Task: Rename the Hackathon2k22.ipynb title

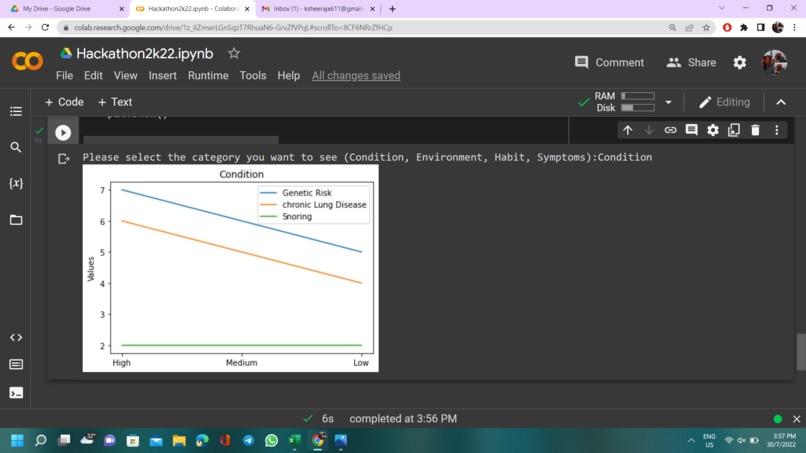Action: pyautogui.click(x=144, y=53)
